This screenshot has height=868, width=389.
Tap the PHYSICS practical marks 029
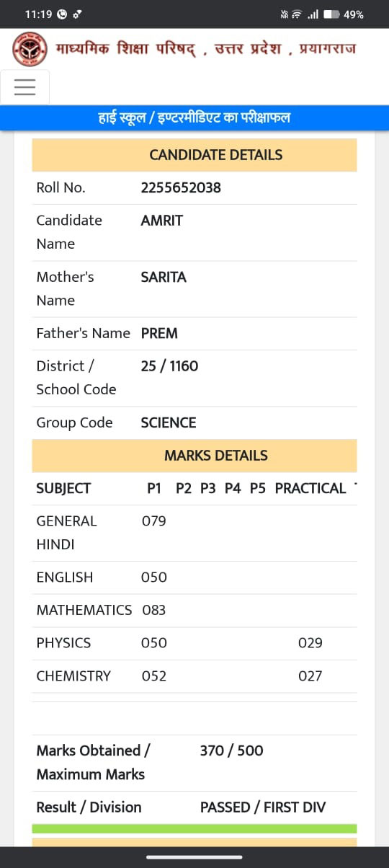tap(310, 643)
